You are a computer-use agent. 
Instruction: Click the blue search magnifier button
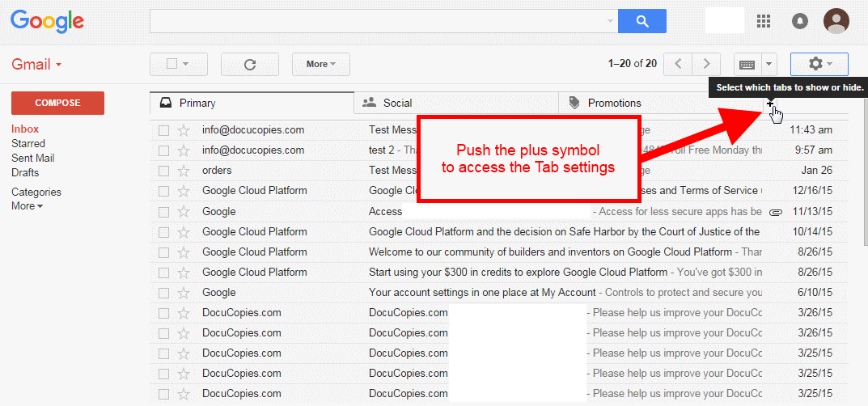point(641,21)
